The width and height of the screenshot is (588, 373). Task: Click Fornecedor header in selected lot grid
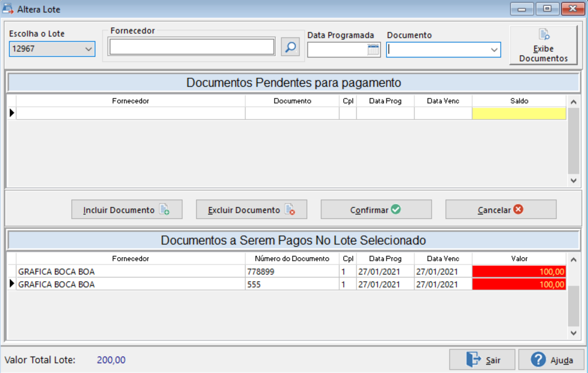click(131, 259)
